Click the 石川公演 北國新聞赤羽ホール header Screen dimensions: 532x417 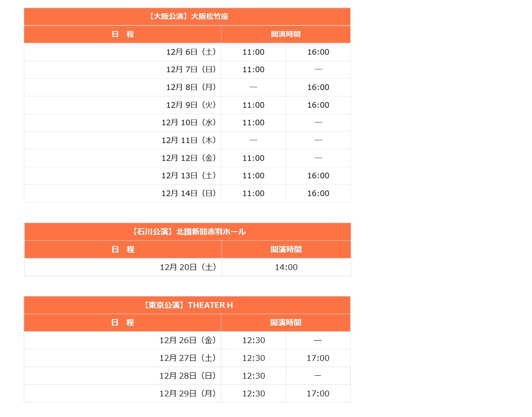pyautogui.click(x=188, y=232)
